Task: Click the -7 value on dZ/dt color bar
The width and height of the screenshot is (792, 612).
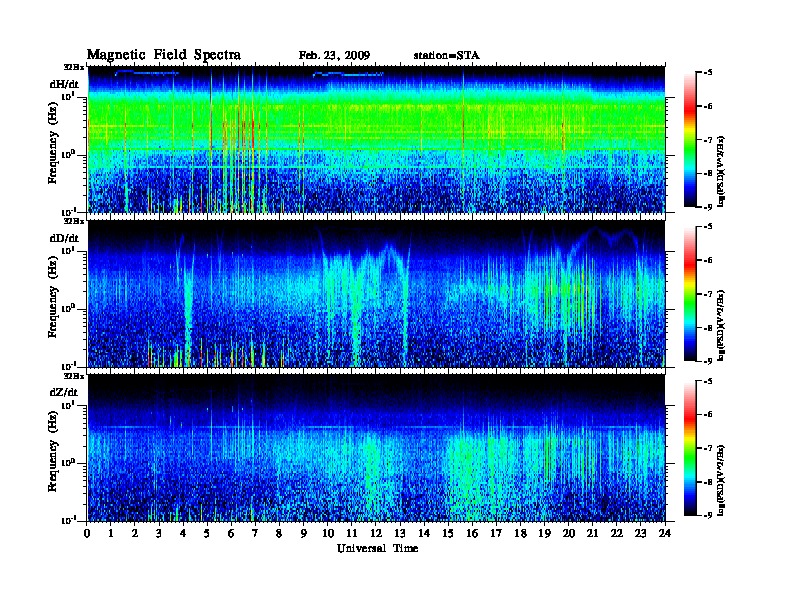Action: click(x=708, y=448)
